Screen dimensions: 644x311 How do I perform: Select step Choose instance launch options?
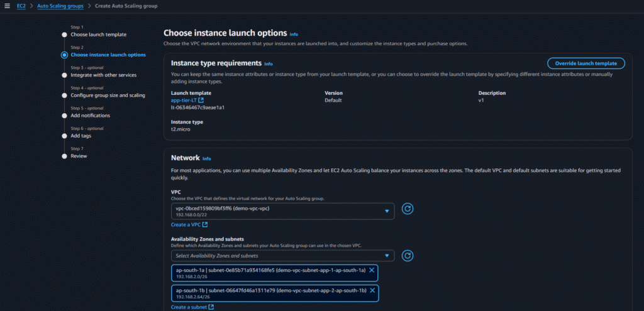click(108, 55)
